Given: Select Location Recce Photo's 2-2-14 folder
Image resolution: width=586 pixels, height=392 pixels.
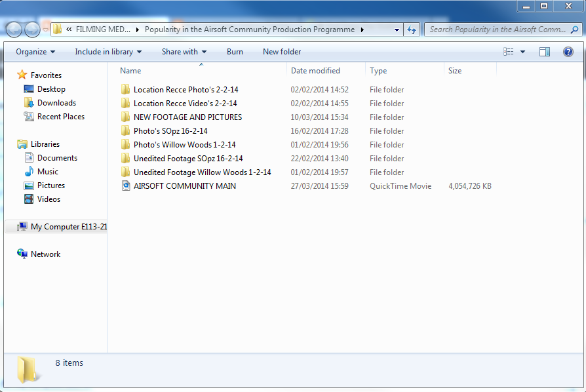Looking at the screenshot, I should pyautogui.click(x=186, y=90).
